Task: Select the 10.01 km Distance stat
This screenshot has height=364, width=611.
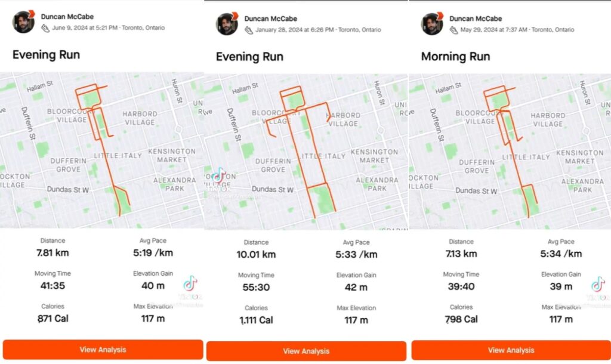Action: 255,248
